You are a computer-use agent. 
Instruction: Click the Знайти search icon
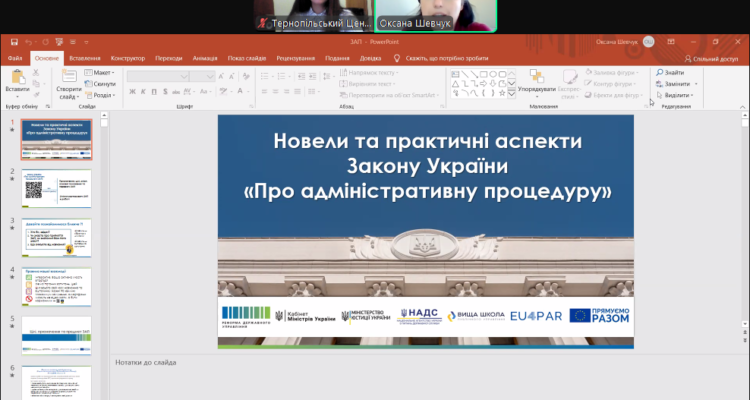point(660,73)
